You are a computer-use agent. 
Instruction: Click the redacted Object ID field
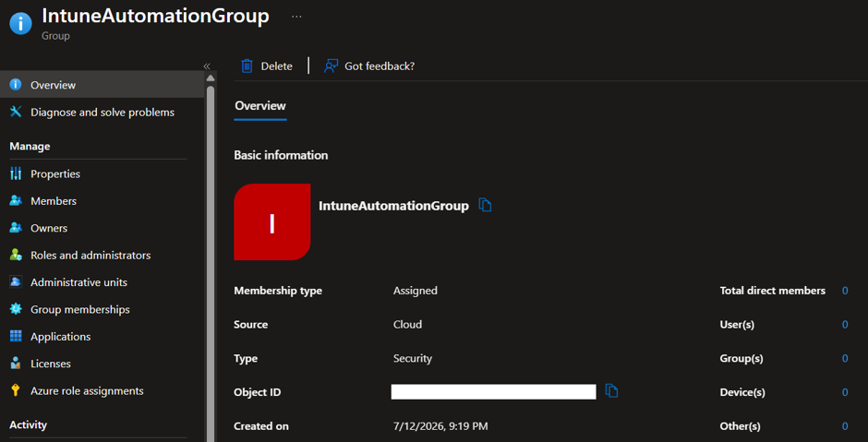coord(493,391)
